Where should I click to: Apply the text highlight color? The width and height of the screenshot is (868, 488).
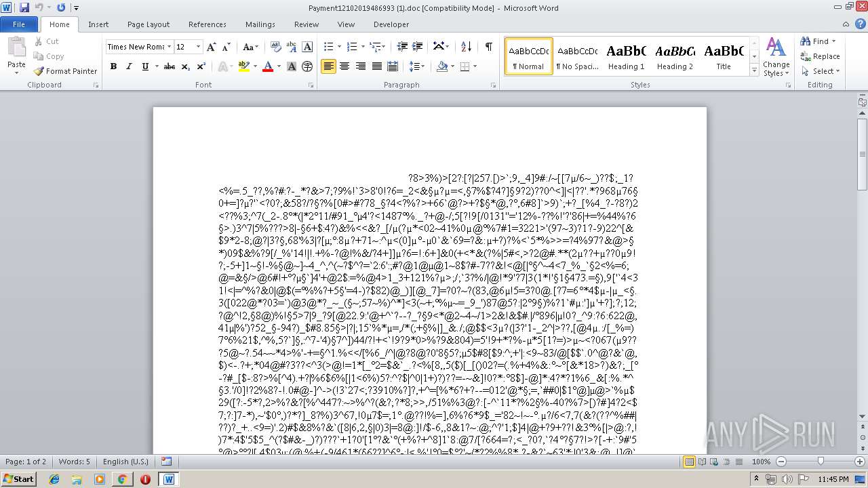point(243,66)
